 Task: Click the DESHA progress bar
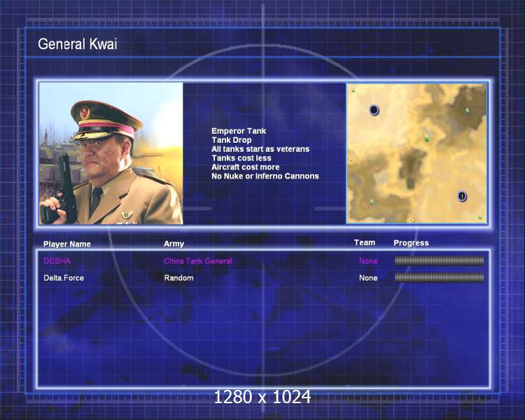pos(440,260)
